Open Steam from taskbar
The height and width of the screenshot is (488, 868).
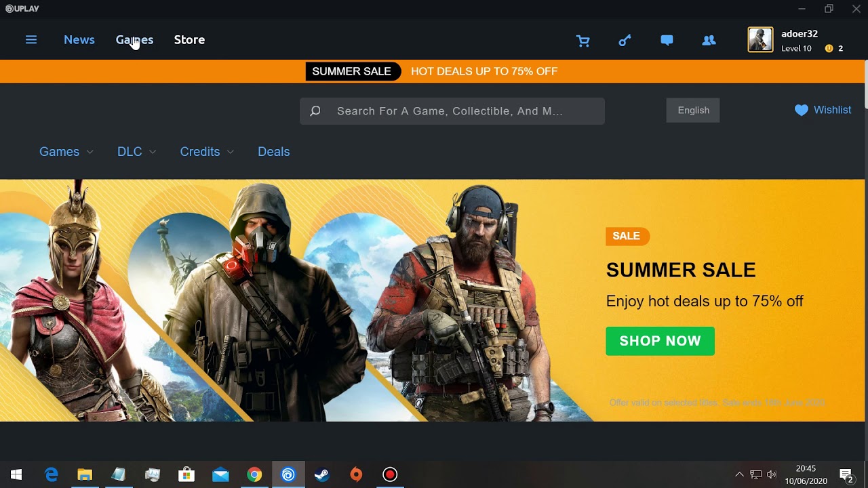point(322,474)
